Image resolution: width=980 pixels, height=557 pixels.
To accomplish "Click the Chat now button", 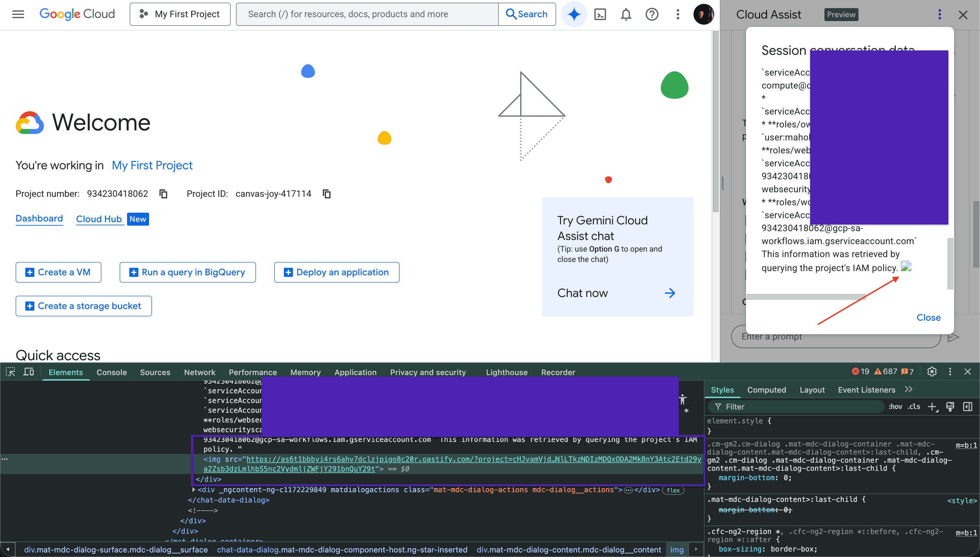I will point(583,293).
